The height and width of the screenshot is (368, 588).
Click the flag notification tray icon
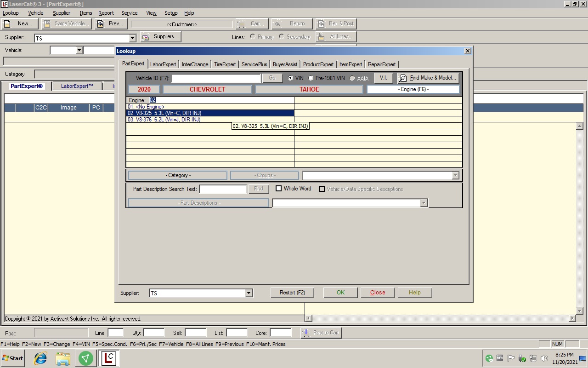pyautogui.click(x=511, y=358)
